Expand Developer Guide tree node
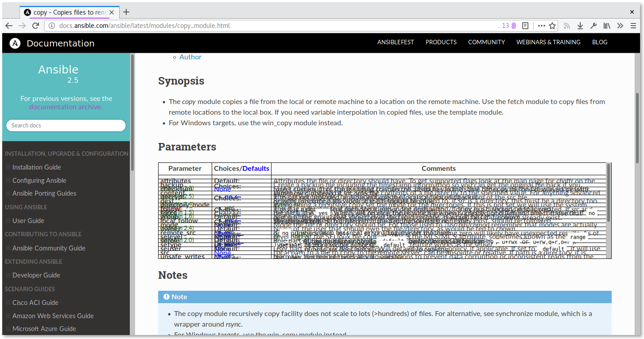This screenshot has width=644, height=339. [8, 275]
